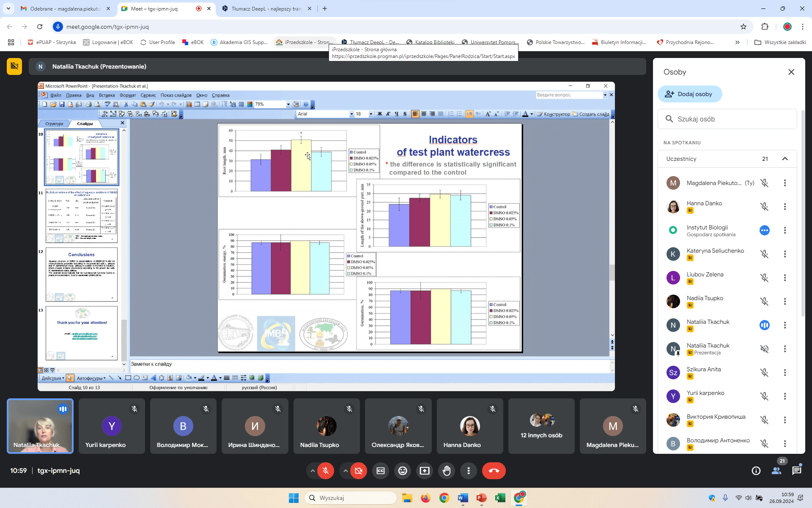Image resolution: width=812 pixels, height=508 pixels.
Task: Open a new browser tab
Action: [x=325, y=8]
